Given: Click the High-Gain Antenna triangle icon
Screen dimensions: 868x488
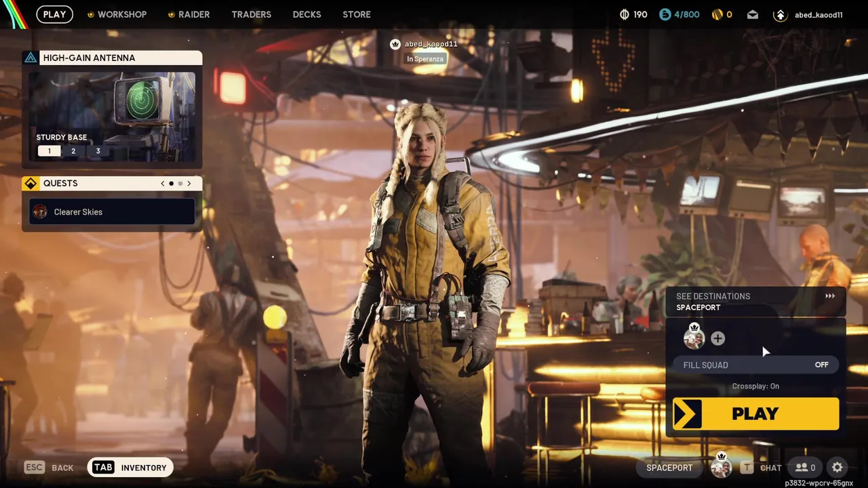Looking at the screenshot, I should (x=31, y=58).
